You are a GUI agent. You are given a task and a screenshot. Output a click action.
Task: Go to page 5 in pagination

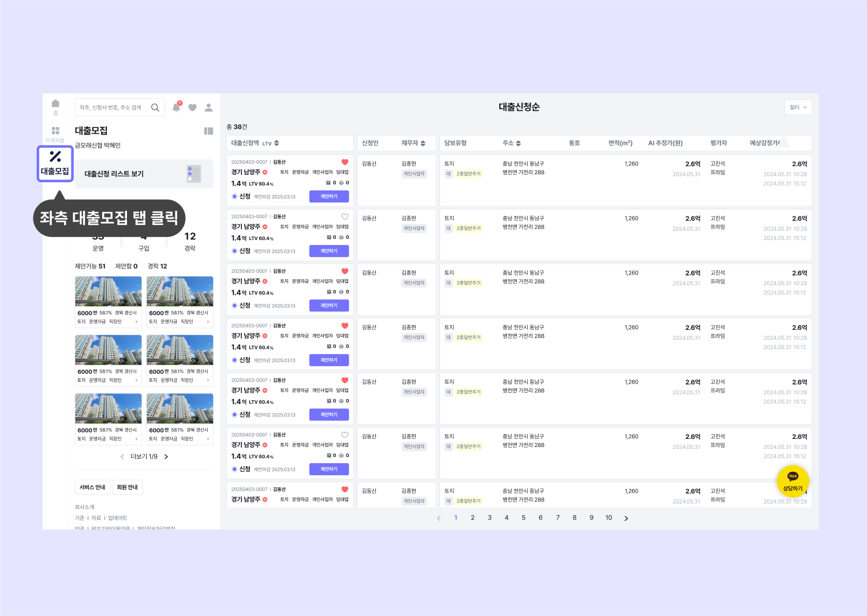[524, 518]
